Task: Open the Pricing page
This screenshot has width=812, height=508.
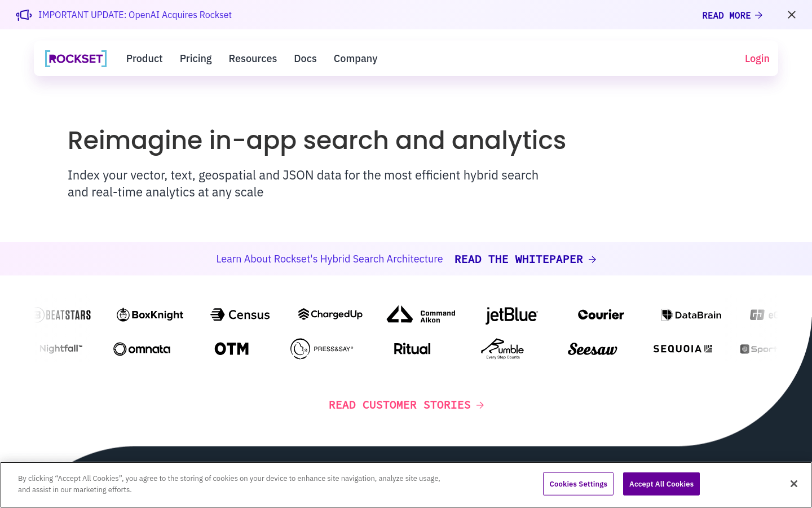Action: (x=196, y=59)
